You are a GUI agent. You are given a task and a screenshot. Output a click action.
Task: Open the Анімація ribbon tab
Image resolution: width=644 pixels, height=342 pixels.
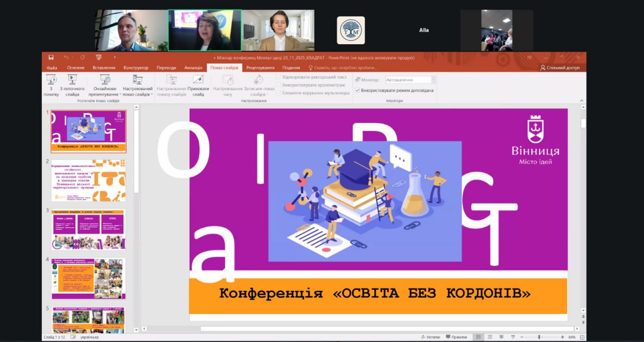193,68
